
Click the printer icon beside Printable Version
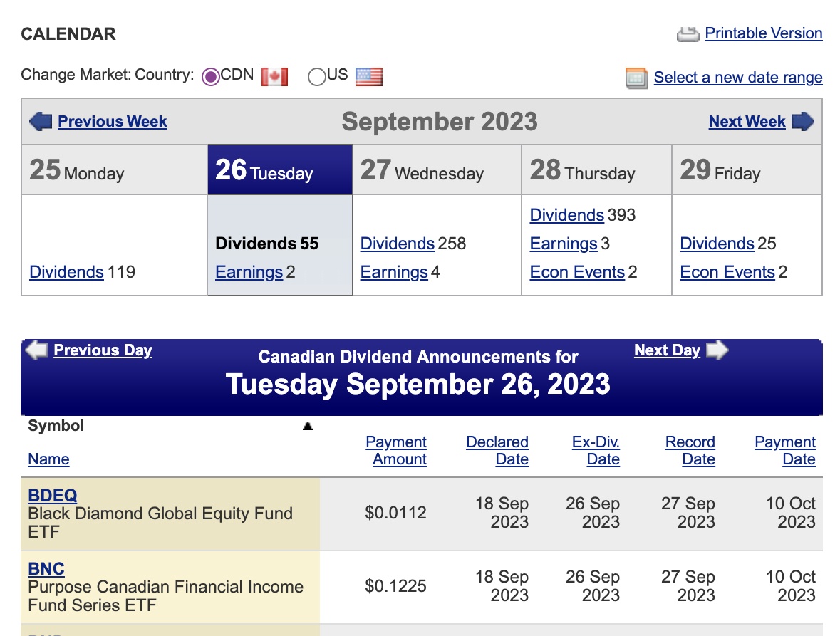coord(688,34)
